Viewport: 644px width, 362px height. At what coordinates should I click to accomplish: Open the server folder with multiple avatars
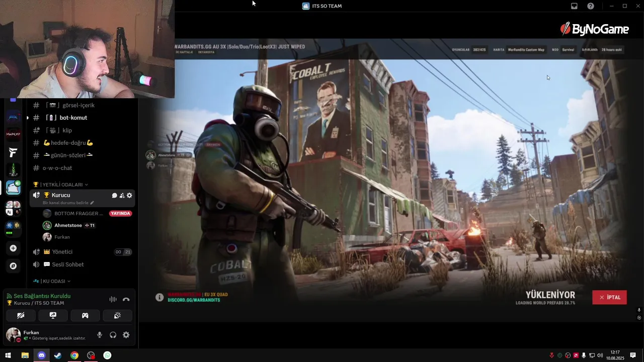pyautogui.click(x=13, y=208)
